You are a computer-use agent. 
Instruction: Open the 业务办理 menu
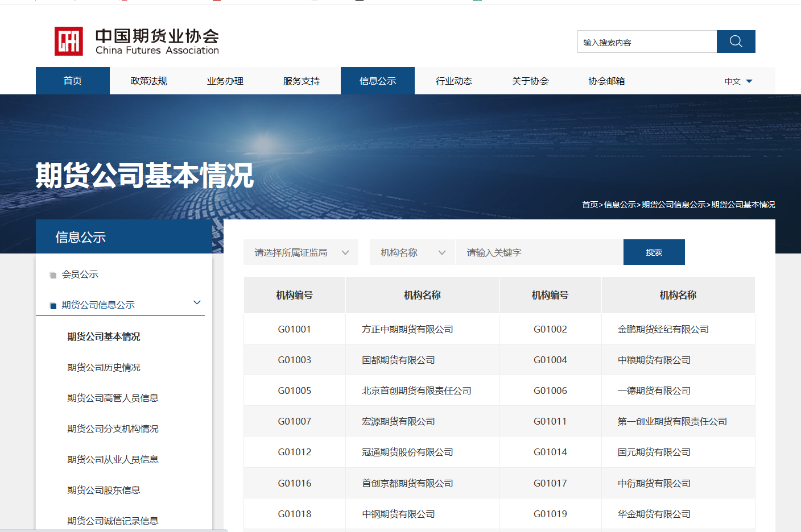225,81
